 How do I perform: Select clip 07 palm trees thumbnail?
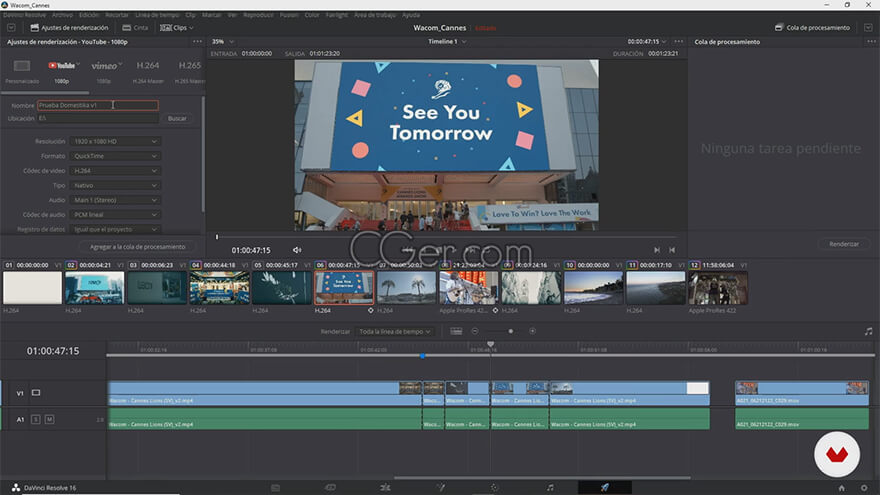(406, 288)
